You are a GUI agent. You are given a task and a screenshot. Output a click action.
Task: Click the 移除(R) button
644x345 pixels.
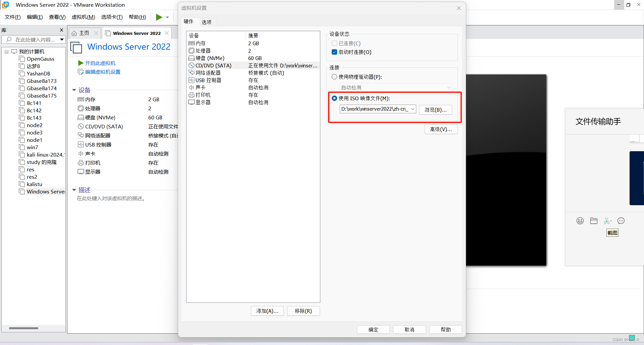click(x=303, y=311)
